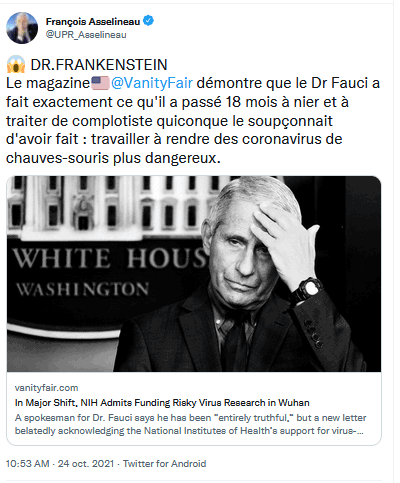
Task: Click the blue verified badge
Action: [148, 21]
